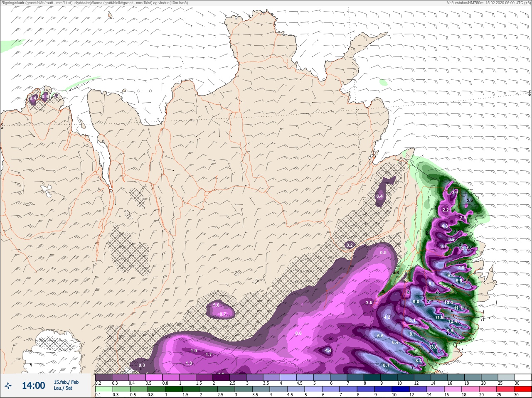The width and height of the screenshot is (532, 398).
Task: Click the 4.4 snowfall value on map
Action: 328,351
